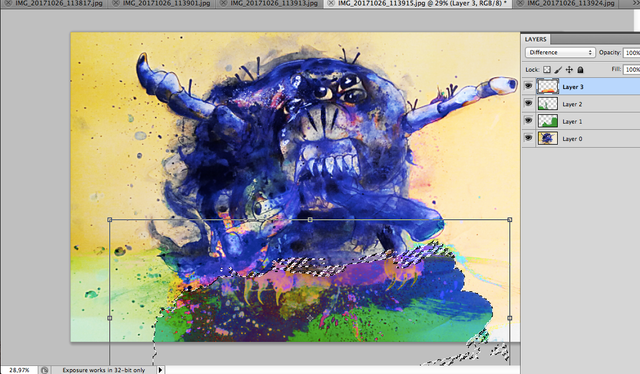Viewport: 640px width, 374px height.
Task: Toggle lock all padlock icon
Action: [x=580, y=70]
